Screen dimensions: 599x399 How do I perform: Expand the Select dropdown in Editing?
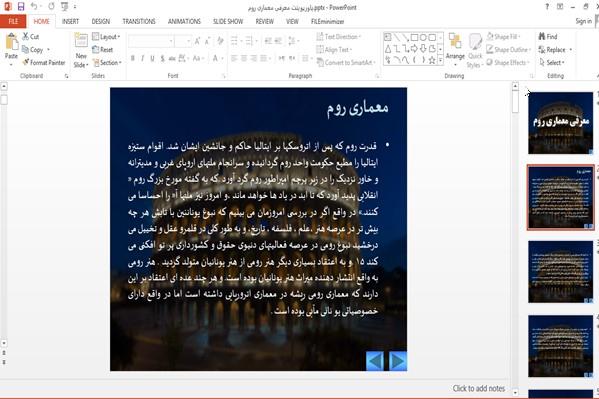552,62
